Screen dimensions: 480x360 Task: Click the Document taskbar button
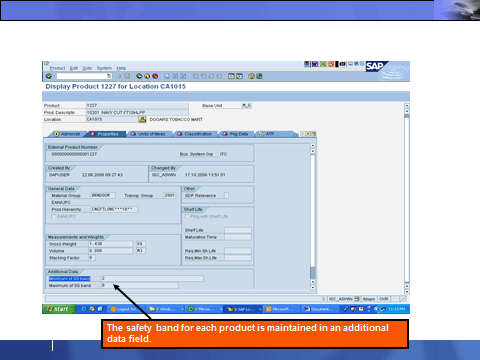point(320,309)
